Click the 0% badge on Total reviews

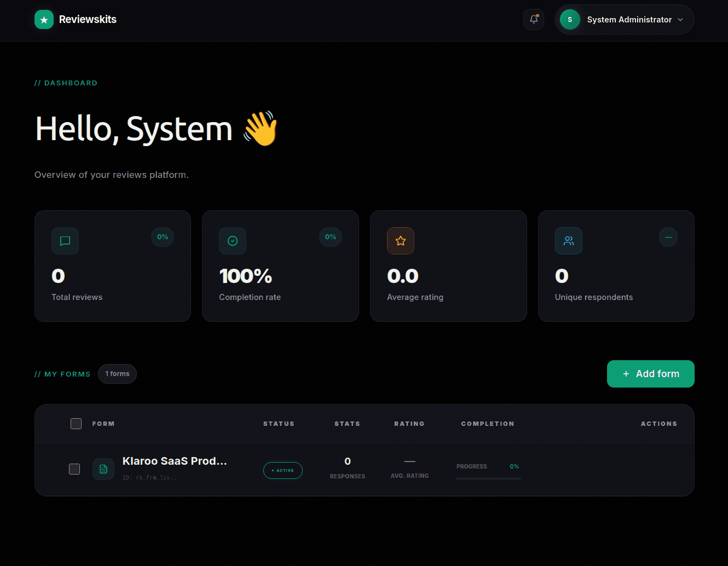(x=163, y=237)
